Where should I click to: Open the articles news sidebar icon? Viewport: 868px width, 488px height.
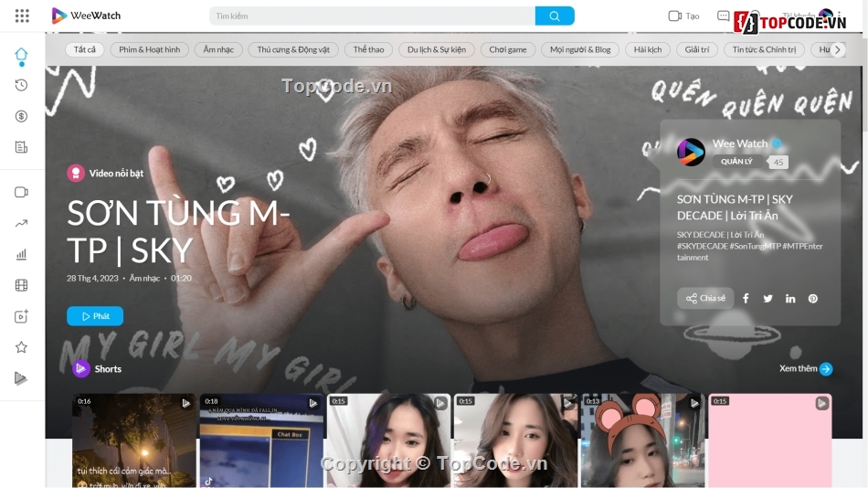pyautogui.click(x=22, y=147)
